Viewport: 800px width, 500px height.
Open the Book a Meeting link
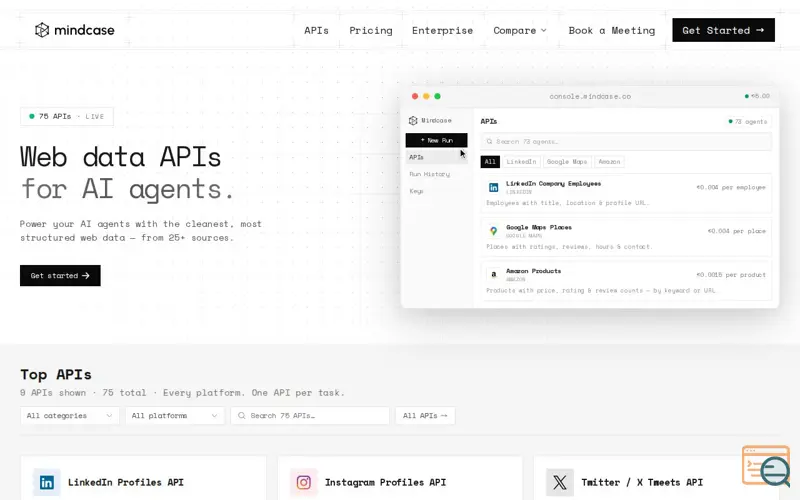coord(612,31)
